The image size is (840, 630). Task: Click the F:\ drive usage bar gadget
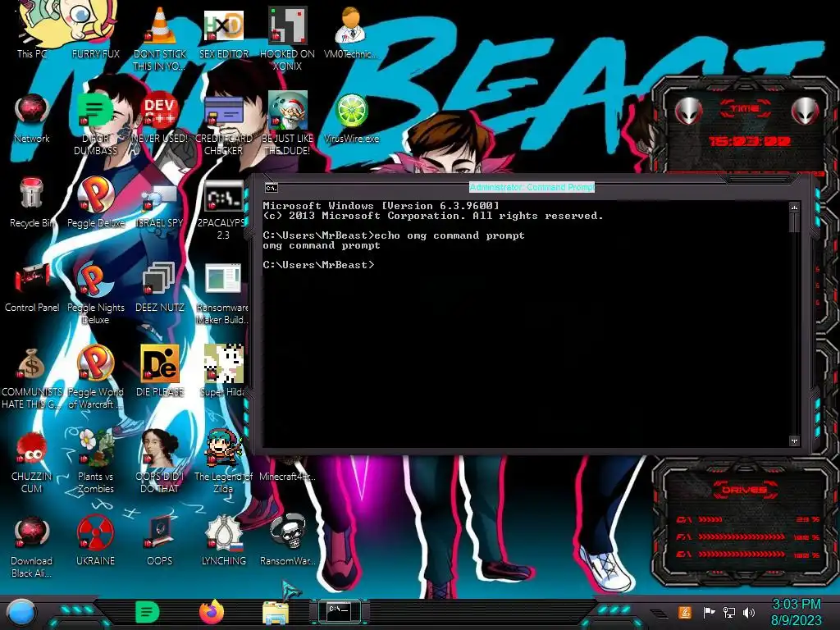tap(748, 536)
